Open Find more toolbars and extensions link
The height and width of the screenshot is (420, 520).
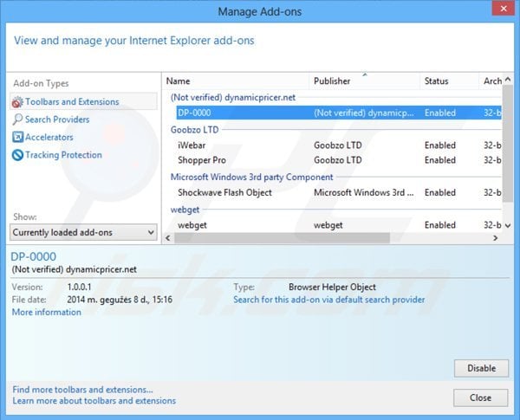(x=82, y=390)
